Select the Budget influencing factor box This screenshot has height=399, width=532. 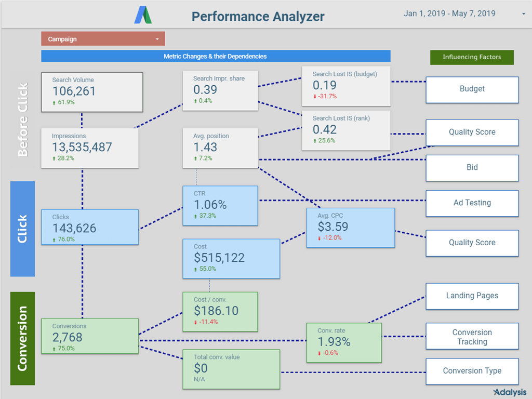472,89
